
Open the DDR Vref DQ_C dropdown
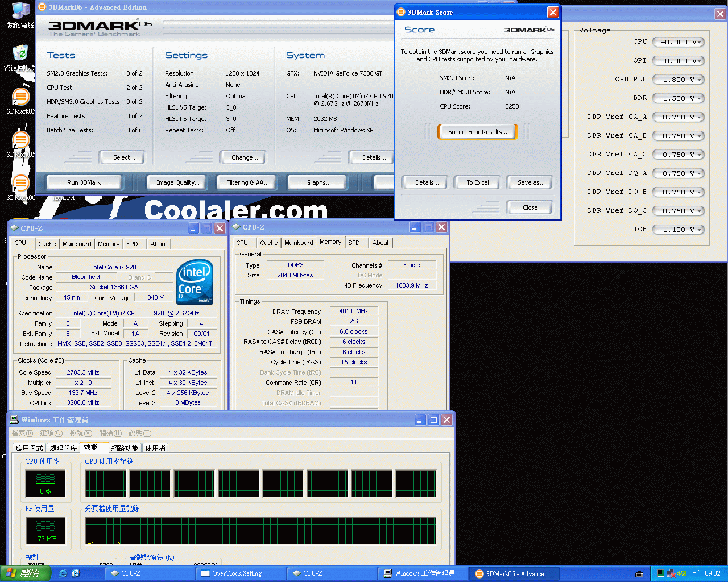pyautogui.click(x=679, y=211)
